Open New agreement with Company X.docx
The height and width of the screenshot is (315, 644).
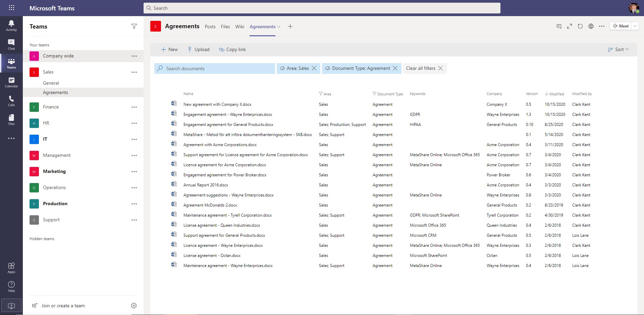click(217, 104)
